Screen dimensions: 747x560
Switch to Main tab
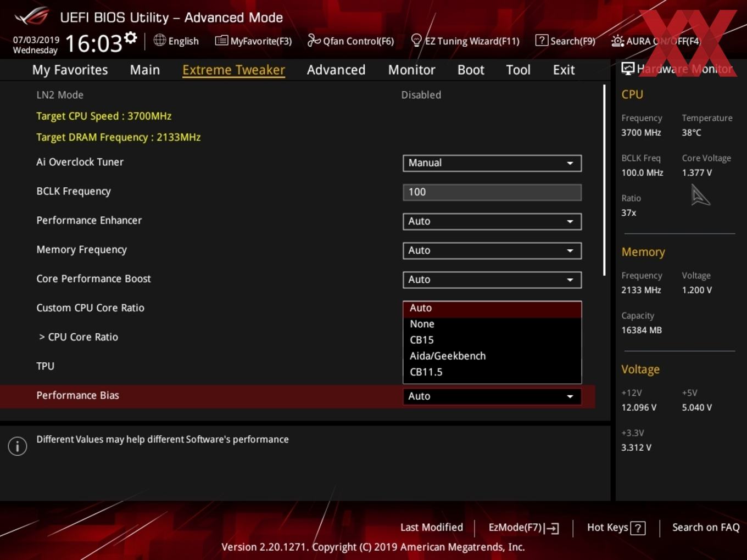(145, 70)
